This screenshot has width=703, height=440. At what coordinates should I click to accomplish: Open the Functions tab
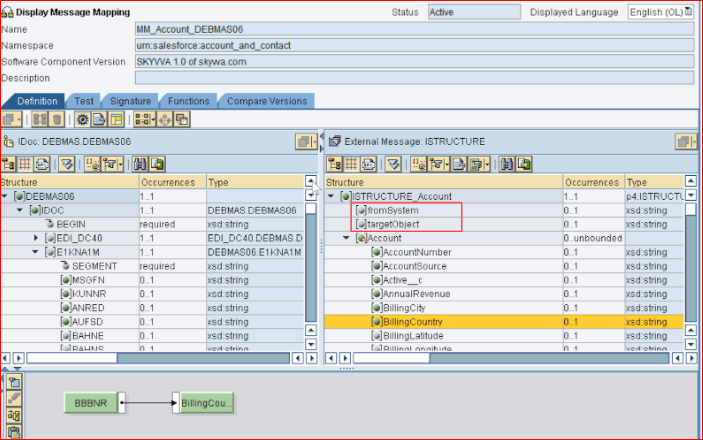click(188, 101)
